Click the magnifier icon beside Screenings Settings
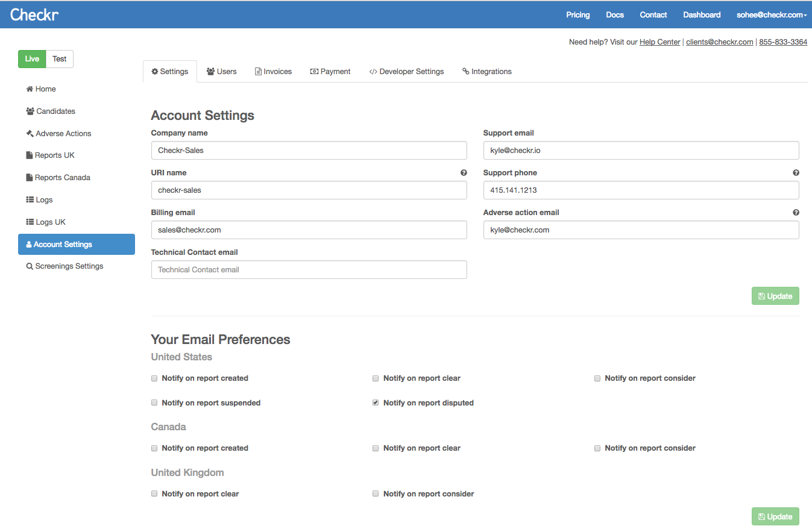Viewport: 812px width, 532px height. pyautogui.click(x=30, y=266)
